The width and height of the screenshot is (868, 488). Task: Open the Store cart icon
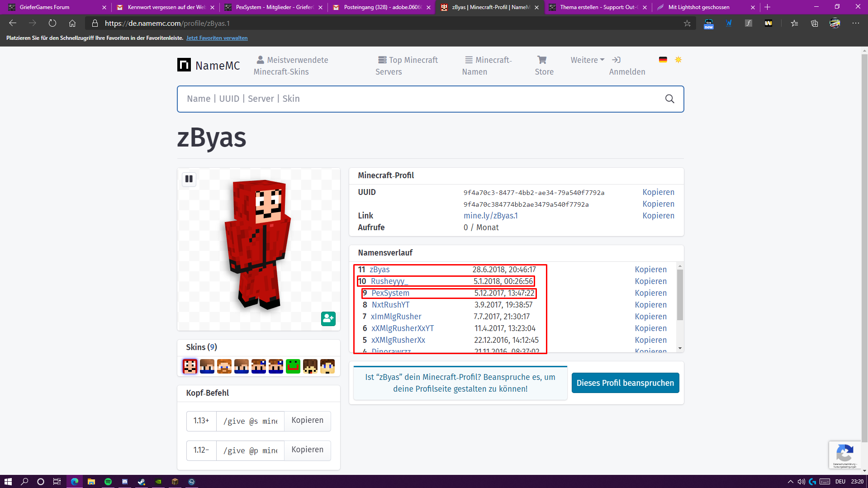click(542, 60)
